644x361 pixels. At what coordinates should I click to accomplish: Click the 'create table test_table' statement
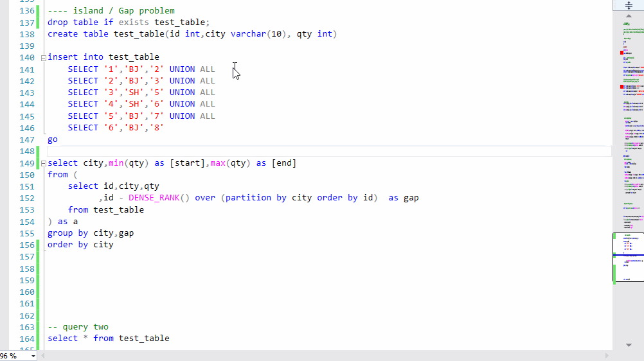click(192, 34)
